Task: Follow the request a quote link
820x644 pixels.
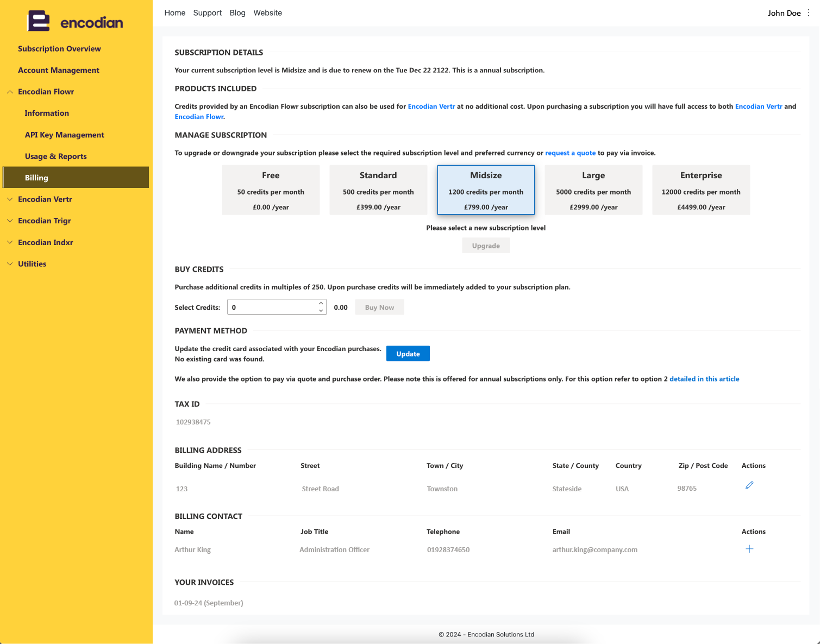Action: [x=571, y=153]
